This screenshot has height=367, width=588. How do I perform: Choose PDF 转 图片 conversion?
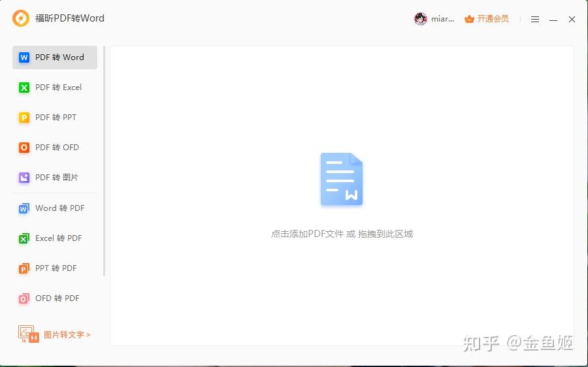coord(55,178)
